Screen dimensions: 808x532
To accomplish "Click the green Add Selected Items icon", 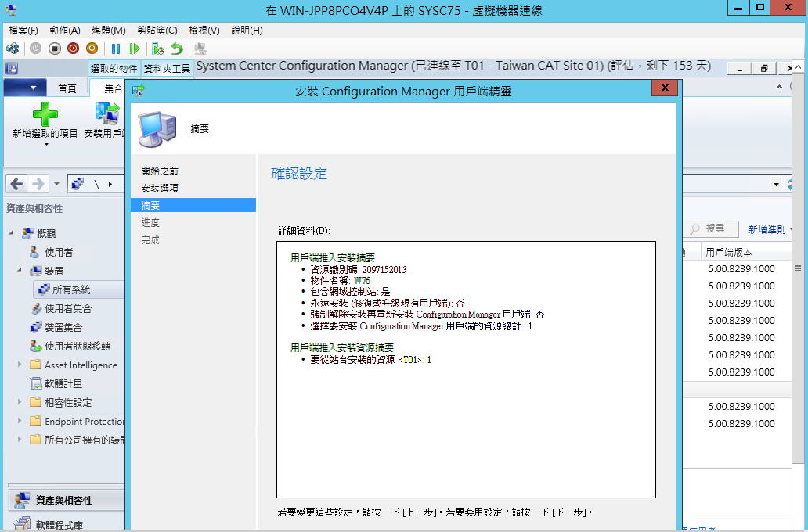I will click(45, 115).
